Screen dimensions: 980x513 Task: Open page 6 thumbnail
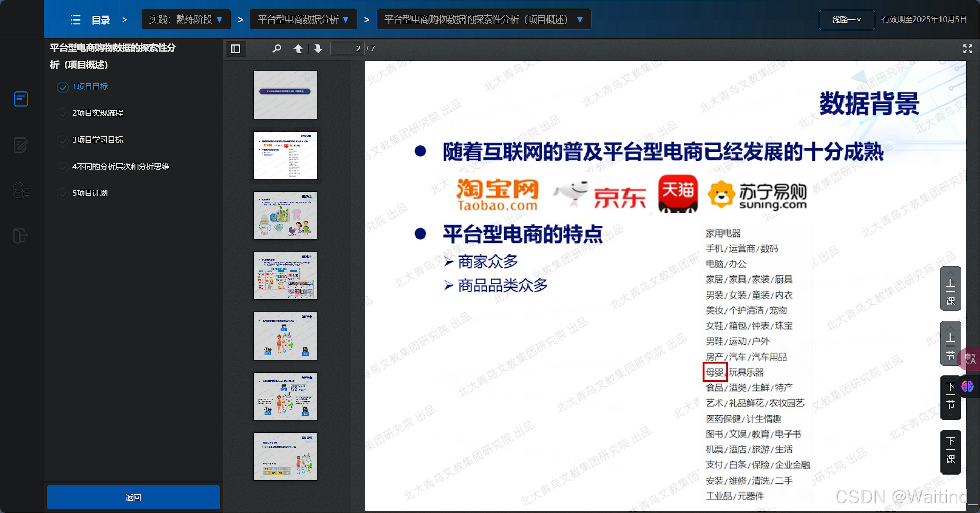pyautogui.click(x=285, y=396)
